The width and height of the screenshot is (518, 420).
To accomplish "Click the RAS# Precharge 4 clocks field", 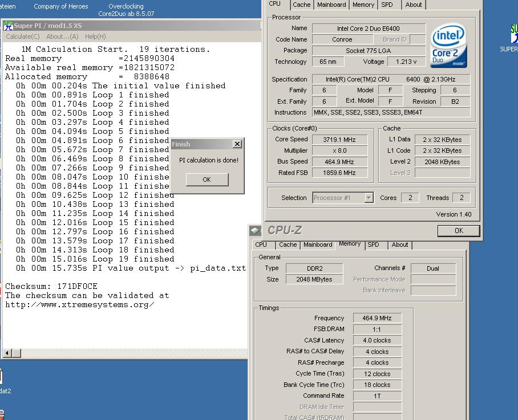I will tap(377, 363).
